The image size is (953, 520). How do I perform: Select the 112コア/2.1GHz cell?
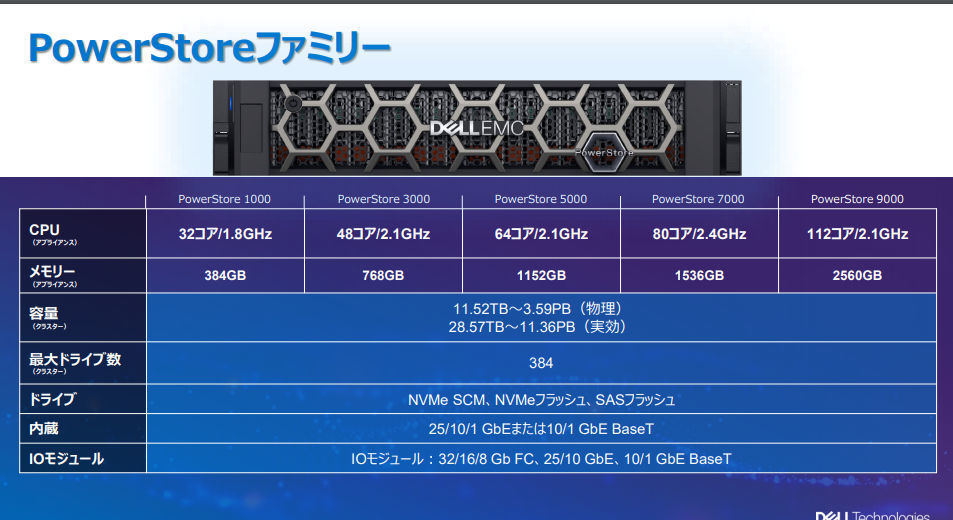point(857,234)
